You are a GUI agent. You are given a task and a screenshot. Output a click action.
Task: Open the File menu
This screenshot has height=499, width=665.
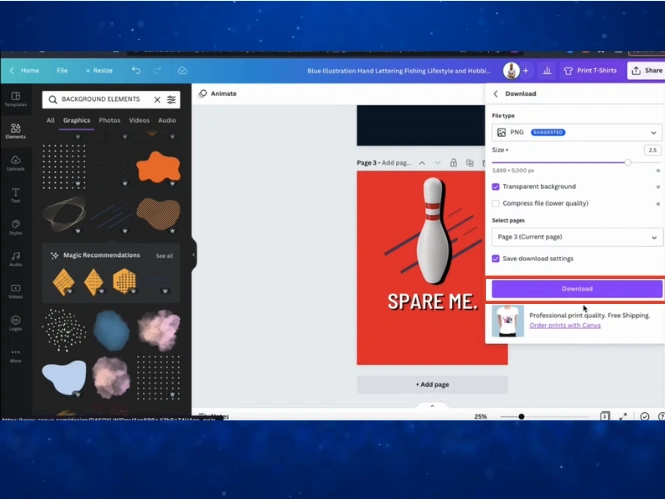click(x=62, y=71)
